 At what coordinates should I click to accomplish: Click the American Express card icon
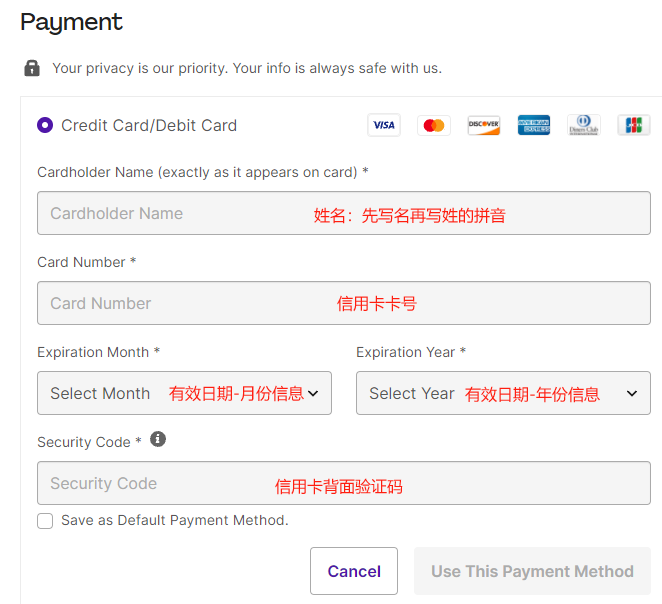[x=534, y=125]
